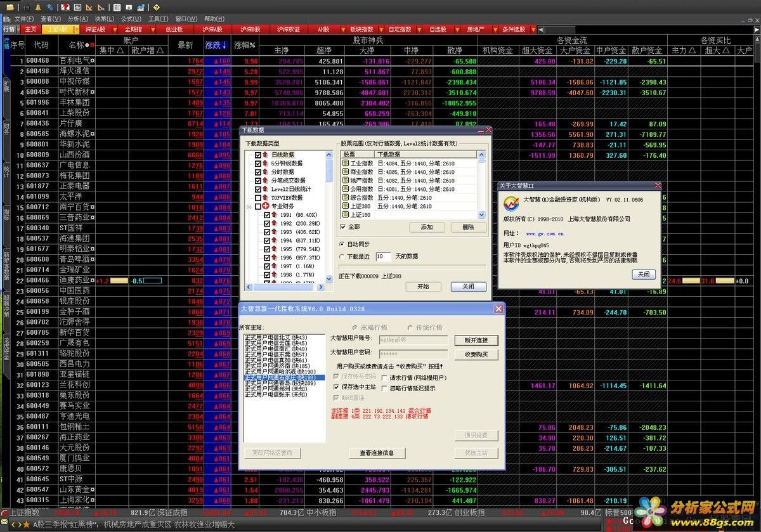The width and height of the screenshot is (761, 532).
Task: Collapse the 专业财务 tree node
Action: point(249,207)
